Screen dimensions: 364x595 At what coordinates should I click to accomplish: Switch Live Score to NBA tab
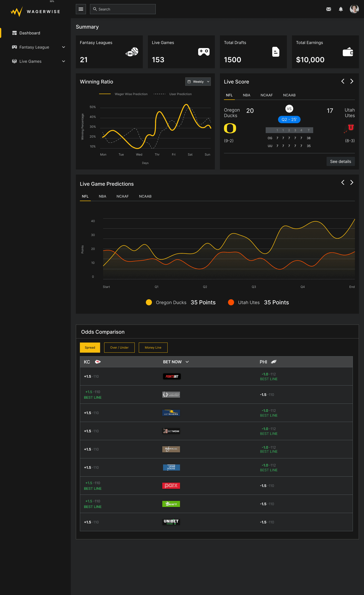point(246,95)
